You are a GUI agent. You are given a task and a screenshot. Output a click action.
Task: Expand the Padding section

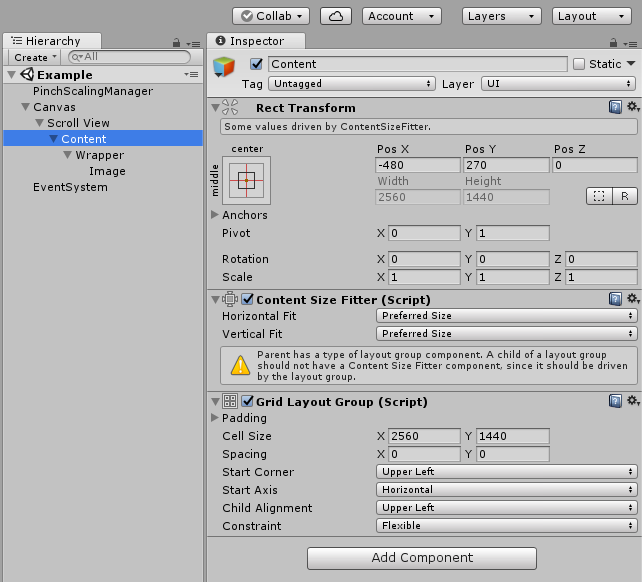coord(215,417)
